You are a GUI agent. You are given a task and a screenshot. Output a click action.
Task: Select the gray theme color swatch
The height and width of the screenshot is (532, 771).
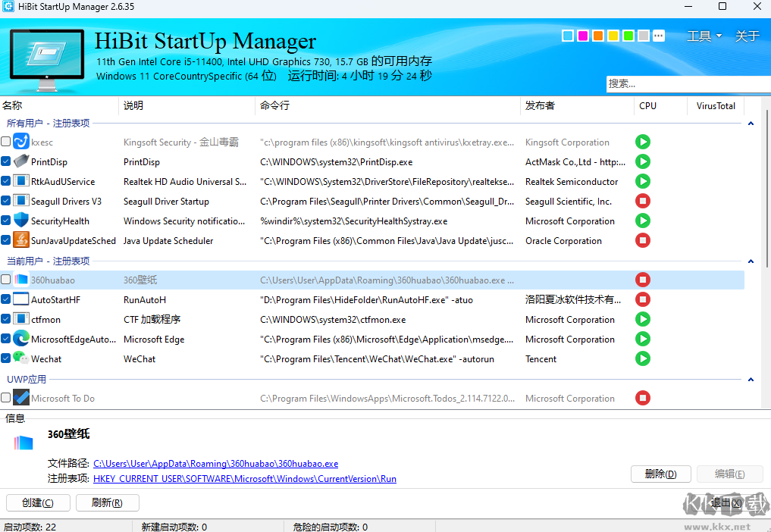pos(644,36)
